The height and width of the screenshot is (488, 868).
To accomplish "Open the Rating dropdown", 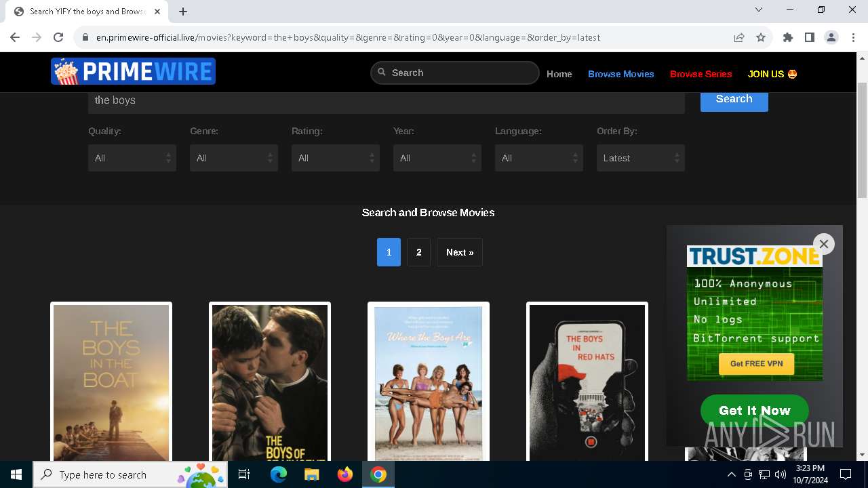I will pyautogui.click(x=336, y=158).
